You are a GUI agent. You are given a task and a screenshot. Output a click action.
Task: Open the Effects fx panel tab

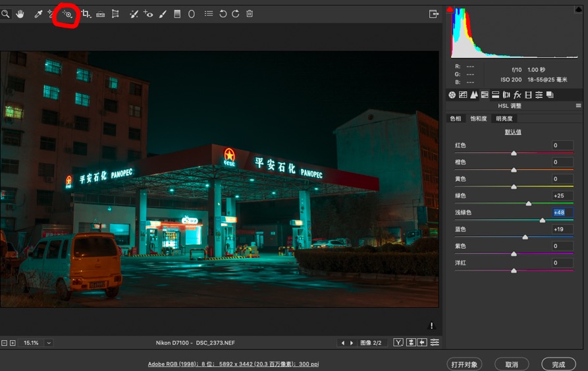point(518,95)
